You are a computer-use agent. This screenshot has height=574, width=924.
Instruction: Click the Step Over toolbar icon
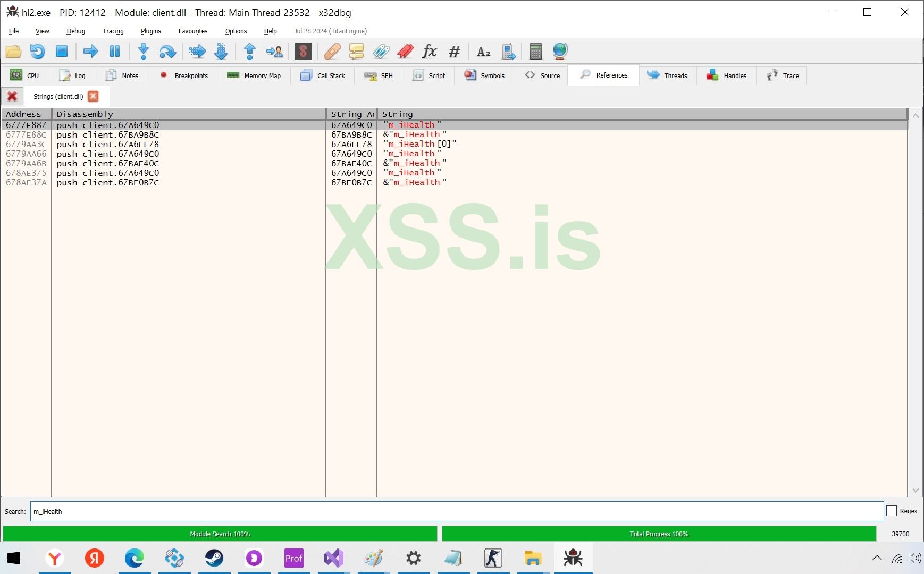pos(168,52)
